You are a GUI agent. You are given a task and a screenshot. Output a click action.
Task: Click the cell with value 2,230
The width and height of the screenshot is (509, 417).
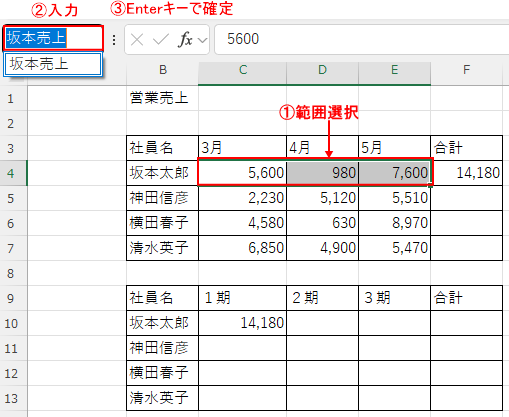[243, 198]
